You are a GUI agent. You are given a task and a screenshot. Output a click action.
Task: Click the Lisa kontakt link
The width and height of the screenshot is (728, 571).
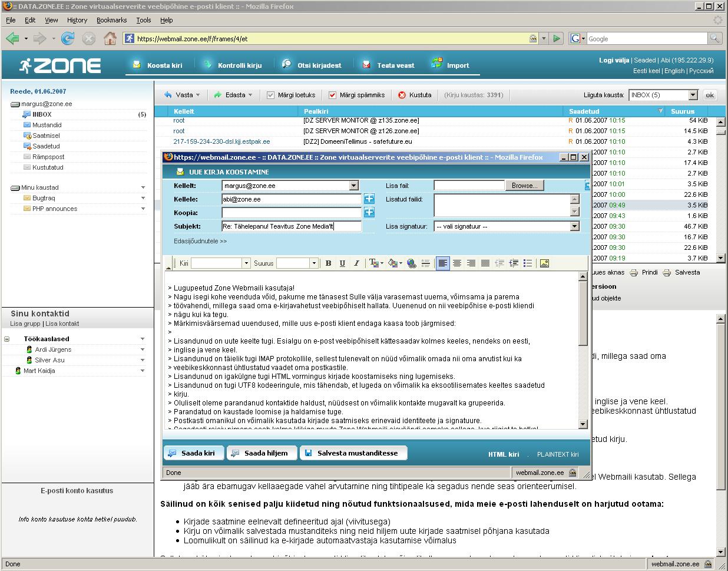click(x=62, y=324)
